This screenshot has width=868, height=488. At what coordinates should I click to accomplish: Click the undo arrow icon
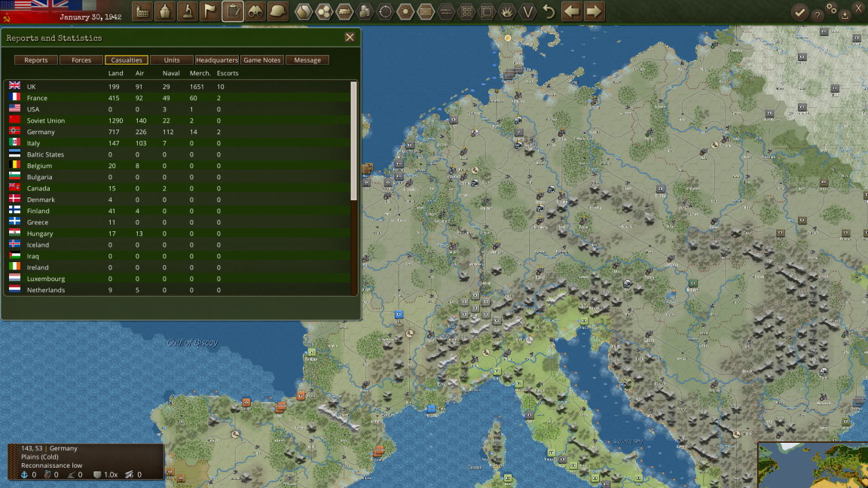[x=549, y=11]
